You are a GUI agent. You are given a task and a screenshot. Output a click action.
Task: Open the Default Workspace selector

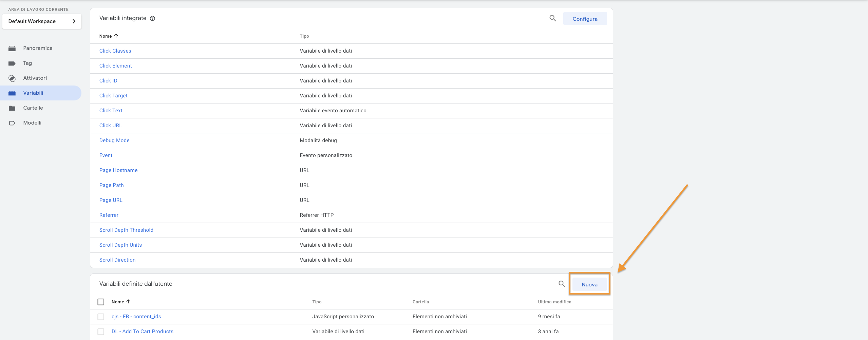tap(42, 21)
